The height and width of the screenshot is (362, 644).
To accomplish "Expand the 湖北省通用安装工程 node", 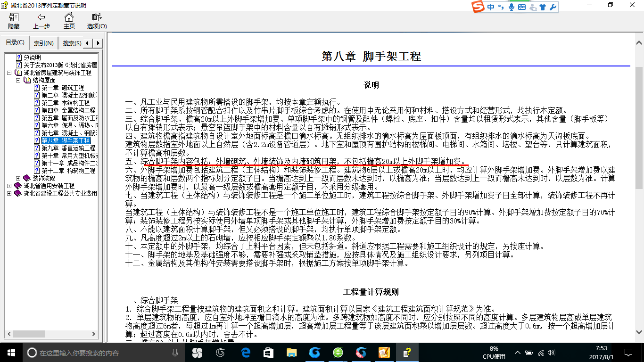I will pyautogui.click(x=9, y=186).
